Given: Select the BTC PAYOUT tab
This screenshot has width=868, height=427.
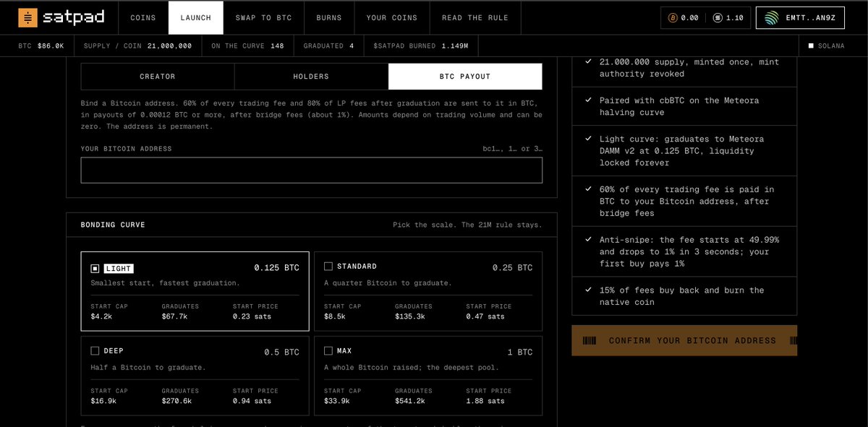Looking at the screenshot, I should (465, 77).
